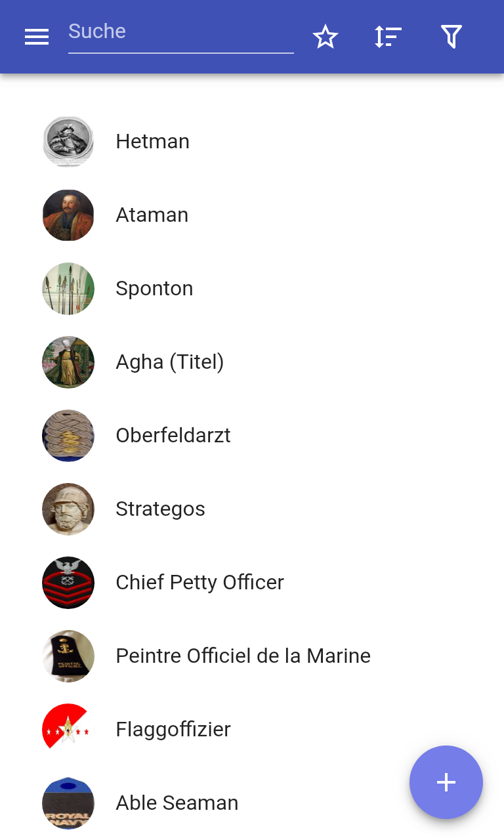Select the Ataman list item

[252, 215]
